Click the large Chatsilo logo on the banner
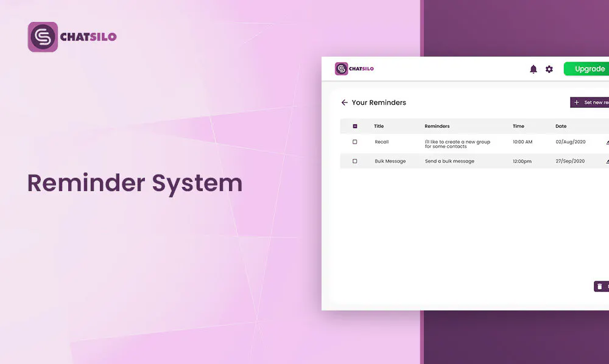The width and height of the screenshot is (609, 364). coord(72,37)
